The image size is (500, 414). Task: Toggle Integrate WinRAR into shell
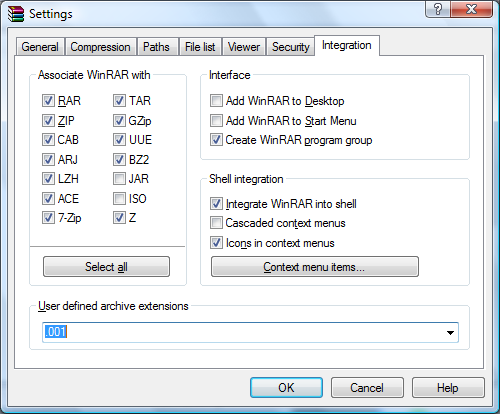[216, 204]
